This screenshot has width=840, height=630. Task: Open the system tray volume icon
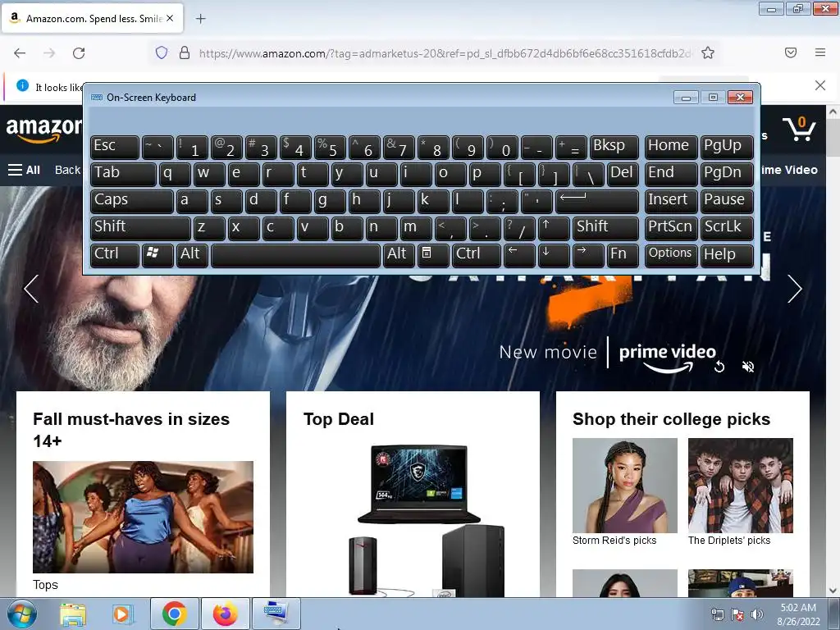point(757,614)
